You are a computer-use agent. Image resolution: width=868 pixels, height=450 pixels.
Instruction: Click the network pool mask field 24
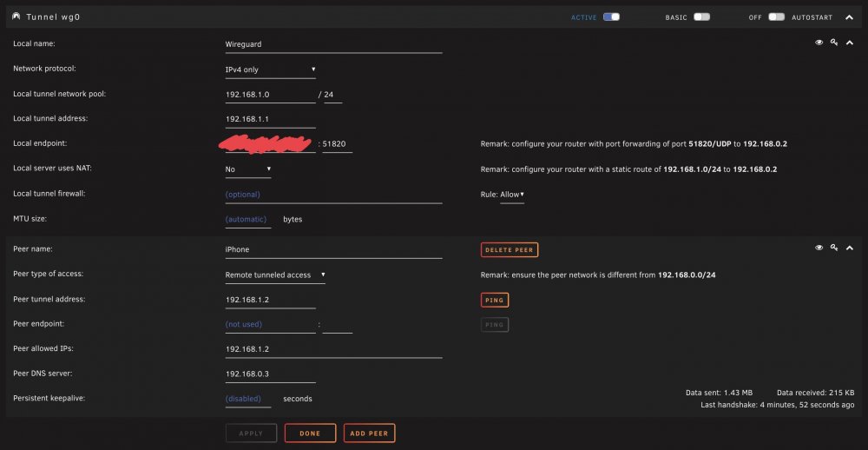click(332, 95)
